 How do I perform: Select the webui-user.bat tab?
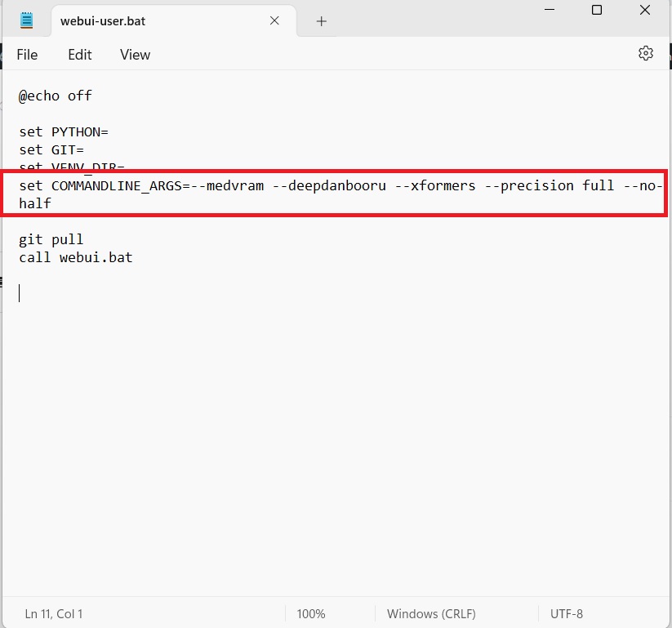(103, 21)
